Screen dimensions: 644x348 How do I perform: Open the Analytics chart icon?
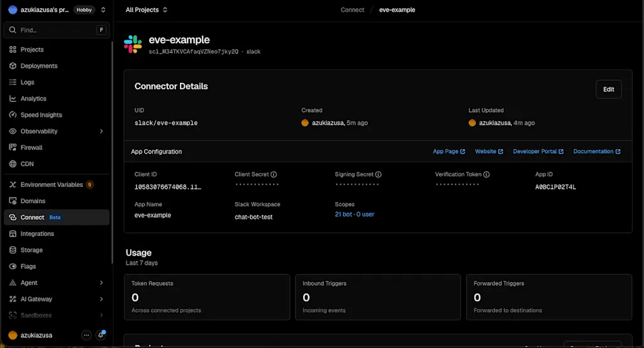13,99
